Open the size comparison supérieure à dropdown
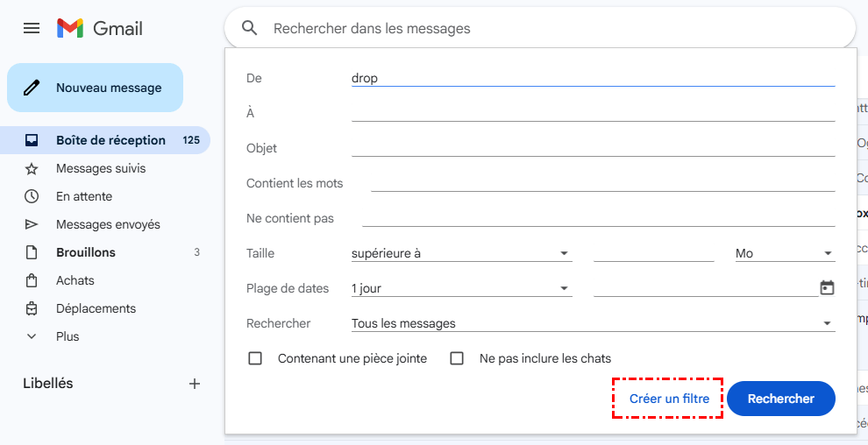The height and width of the screenshot is (445, 868). pos(461,253)
